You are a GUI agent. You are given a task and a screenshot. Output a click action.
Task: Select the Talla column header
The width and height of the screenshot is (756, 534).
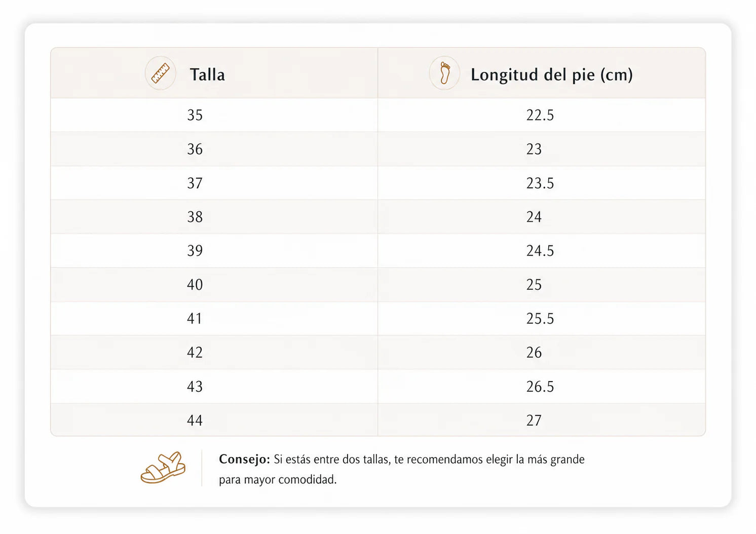click(207, 74)
